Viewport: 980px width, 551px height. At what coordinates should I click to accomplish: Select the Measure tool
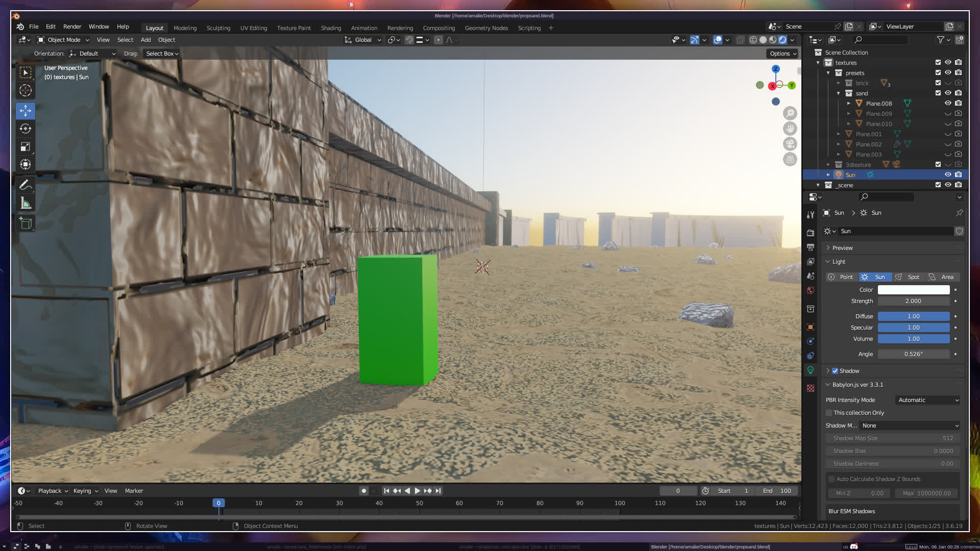click(26, 204)
